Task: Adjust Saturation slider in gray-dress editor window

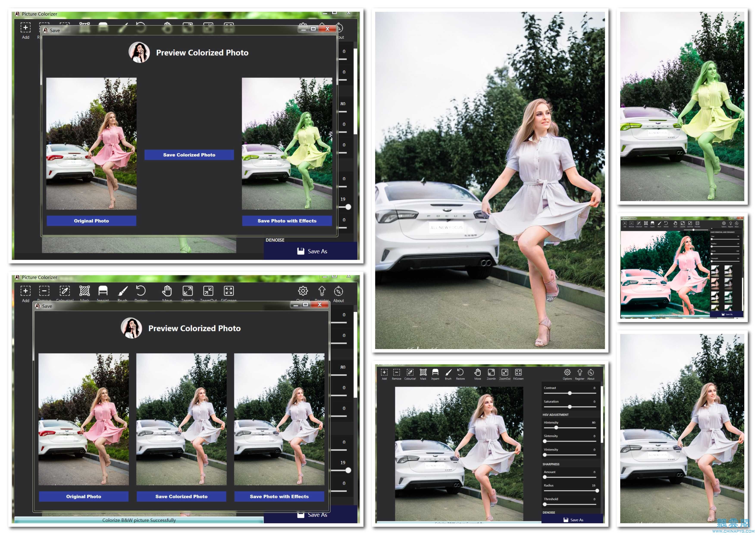Action: pyautogui.click(x=570, y=407)
